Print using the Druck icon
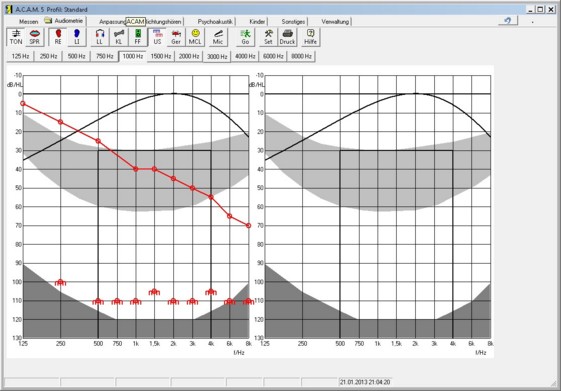 (x=287, y=37)
